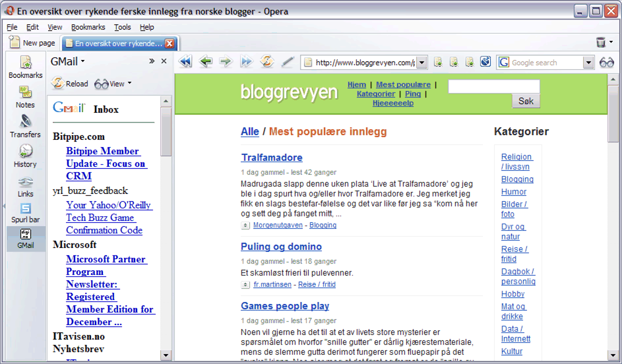Open the Humor category link

tap(514, 192)
